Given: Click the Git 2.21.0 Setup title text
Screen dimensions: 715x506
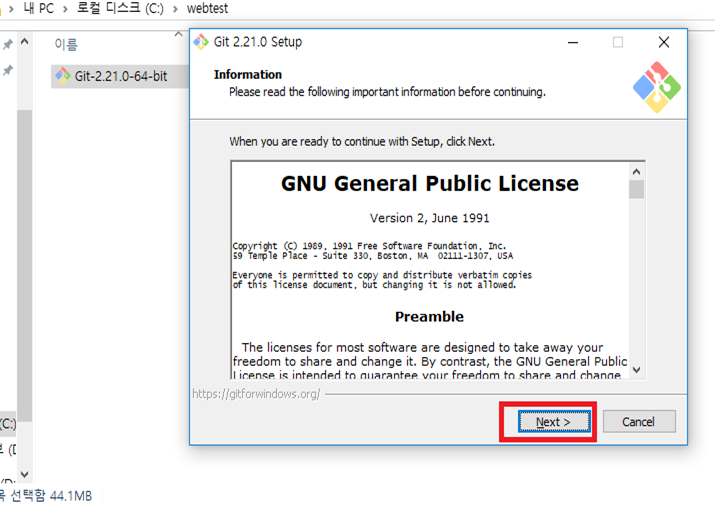Looking at the screenshot, I should coord(258,42).
